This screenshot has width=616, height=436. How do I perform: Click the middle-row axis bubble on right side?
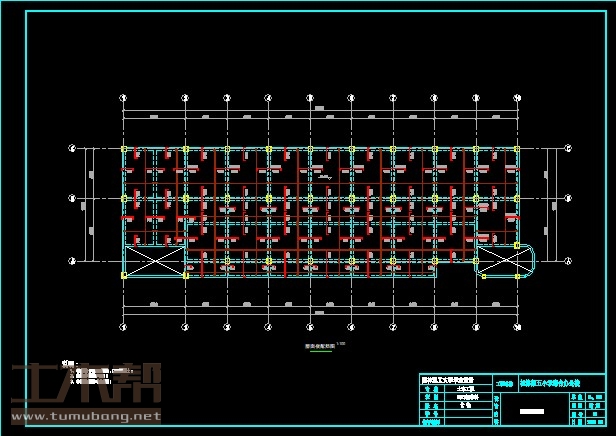(x=568, y=199)
